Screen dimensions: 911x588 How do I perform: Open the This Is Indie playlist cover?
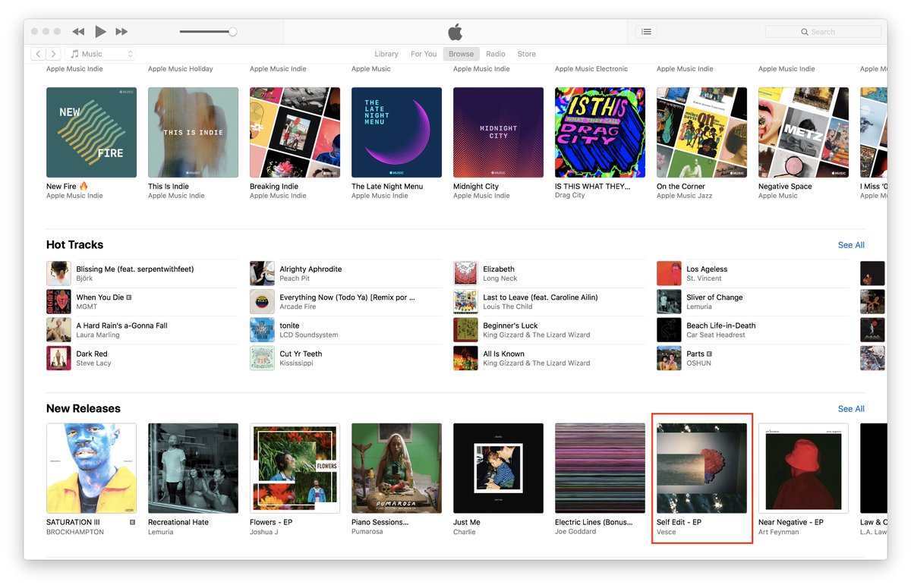coord(193,132)
